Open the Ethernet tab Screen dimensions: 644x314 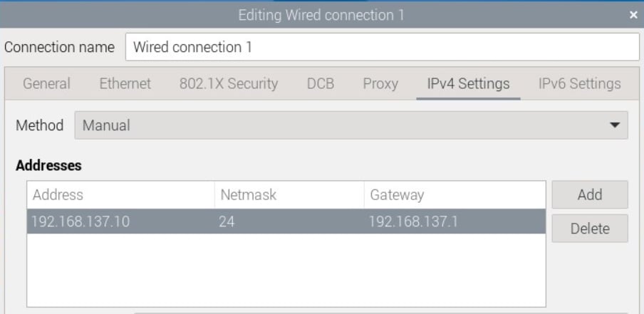[125, 84]
